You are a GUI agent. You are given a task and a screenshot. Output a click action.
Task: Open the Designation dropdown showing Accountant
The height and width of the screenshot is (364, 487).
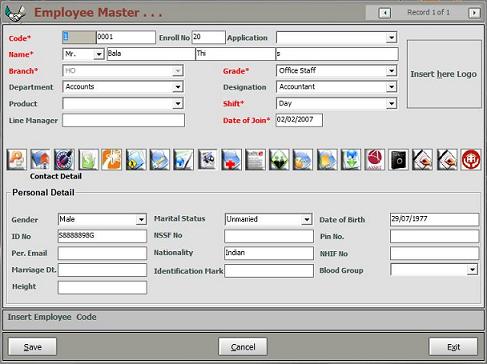coord(392,87)
